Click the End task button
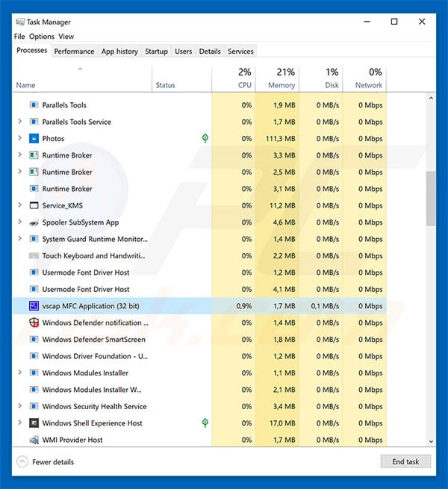 point(405,461)
